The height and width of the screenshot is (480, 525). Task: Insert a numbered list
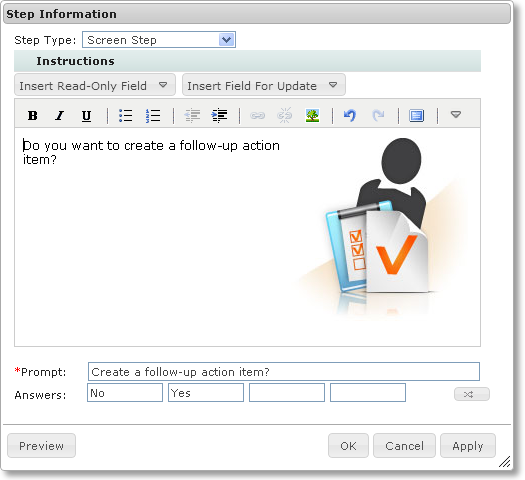point(153,115)
